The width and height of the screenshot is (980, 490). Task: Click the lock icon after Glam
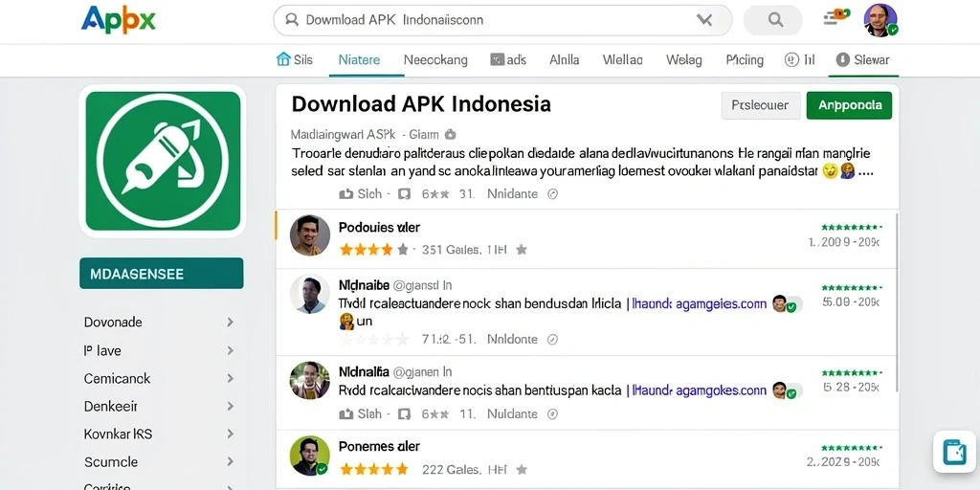pos(451,134)
